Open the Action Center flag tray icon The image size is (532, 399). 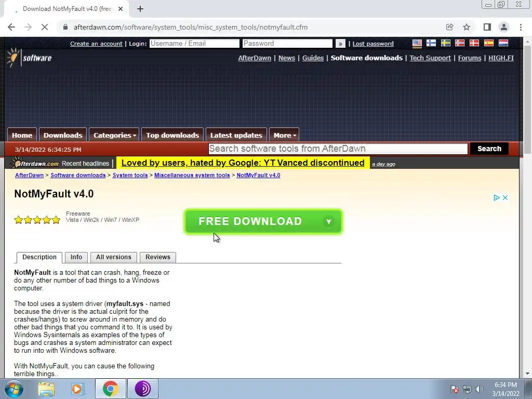455,389
